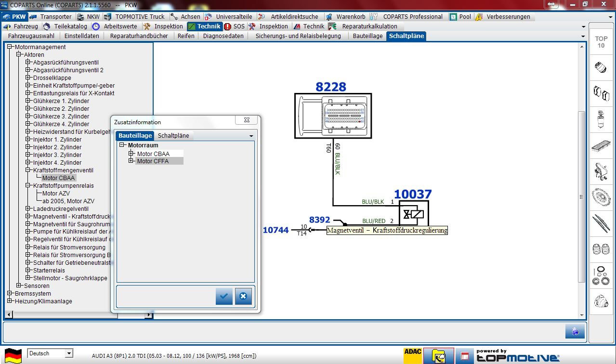616x364 pixels.
Task: Confirm Zusatzinformation dialog with checkmark button
Action: pyautogui.click(x=224, y=296)
